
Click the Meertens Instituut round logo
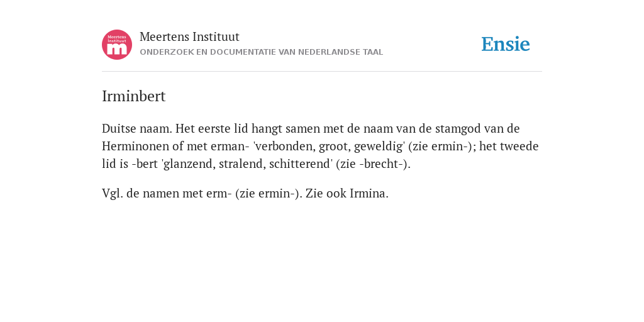pos(117,45)
